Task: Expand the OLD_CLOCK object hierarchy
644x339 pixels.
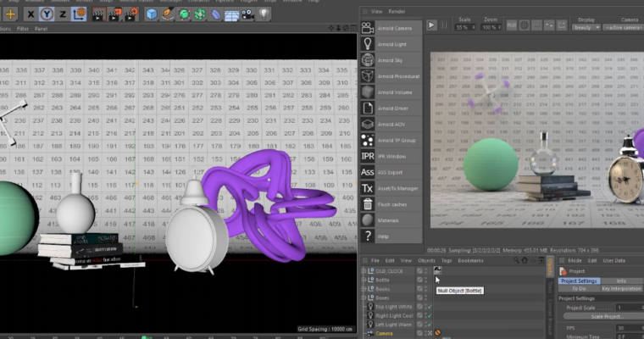Action: point(364,270)
